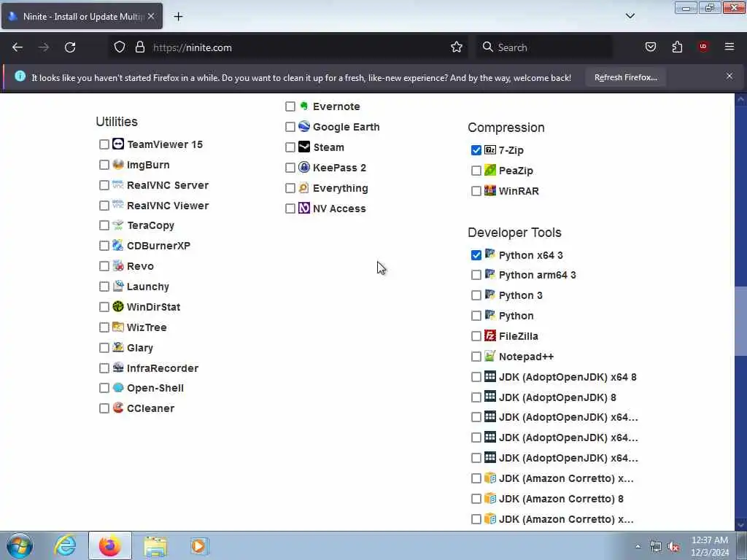Check the WinRAR checkbox
The width and height of the screenshot is (747, 560).
pyautogui.click(x=476, y=191)
